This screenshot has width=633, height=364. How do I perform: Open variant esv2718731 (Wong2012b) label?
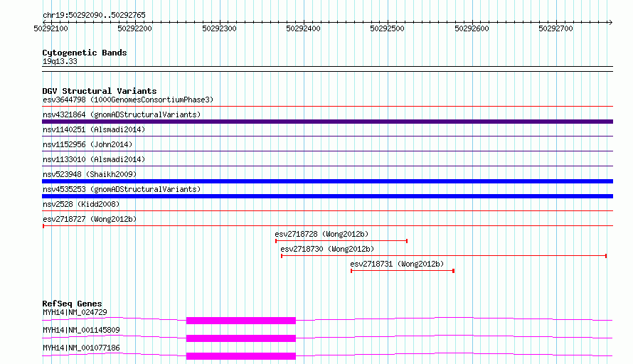pyautogui.click(x=397, y=264)
